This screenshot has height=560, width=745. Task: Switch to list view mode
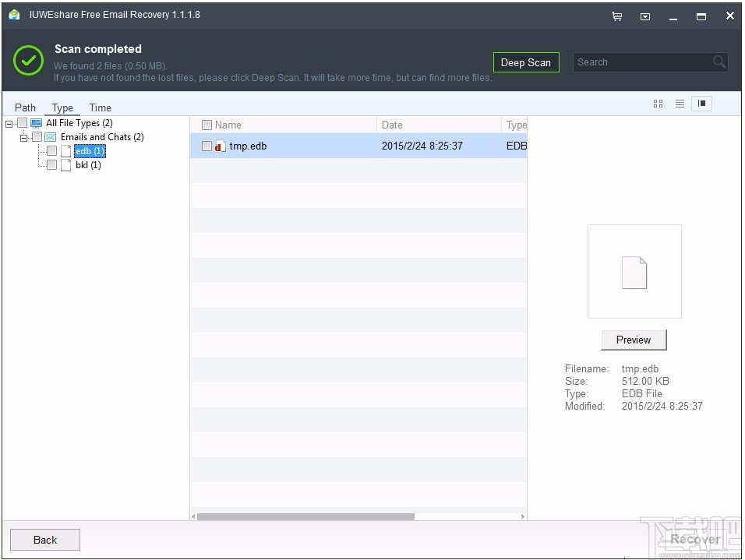680,104
